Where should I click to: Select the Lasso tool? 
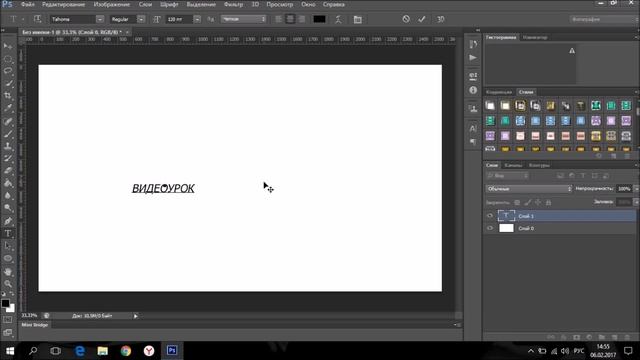click(8, 71)
